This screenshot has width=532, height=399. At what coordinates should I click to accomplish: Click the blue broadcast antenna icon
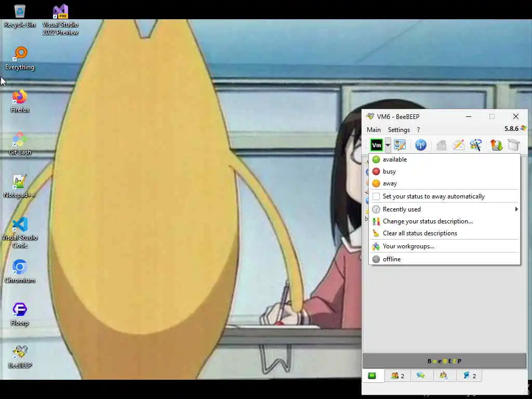pos(421,145)
